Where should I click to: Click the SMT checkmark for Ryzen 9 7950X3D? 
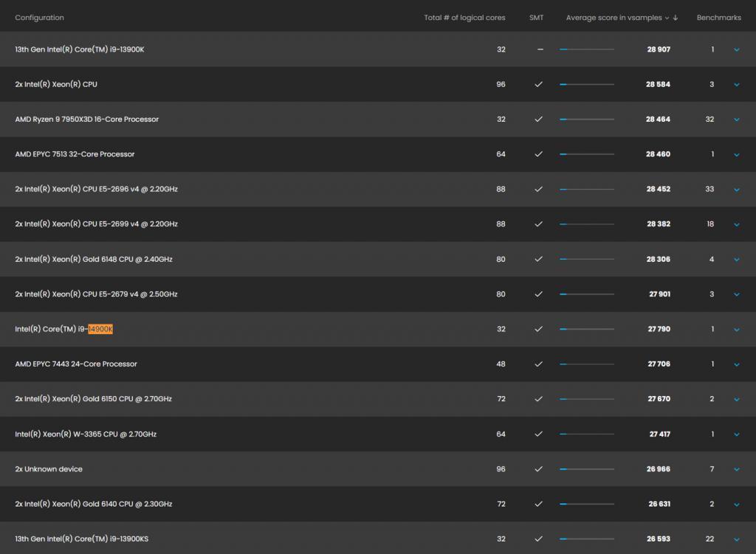538,119
